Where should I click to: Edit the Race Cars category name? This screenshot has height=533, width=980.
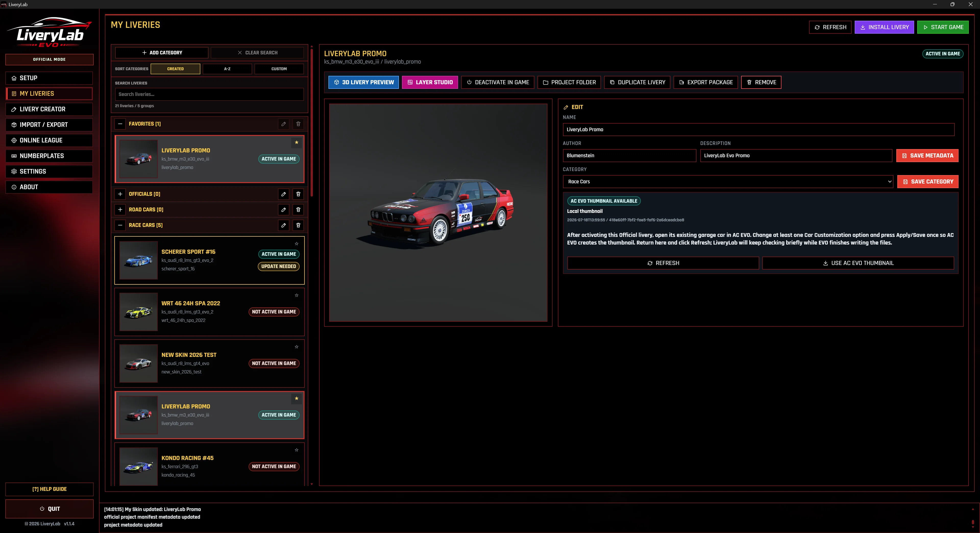click(x=284, y=225)
